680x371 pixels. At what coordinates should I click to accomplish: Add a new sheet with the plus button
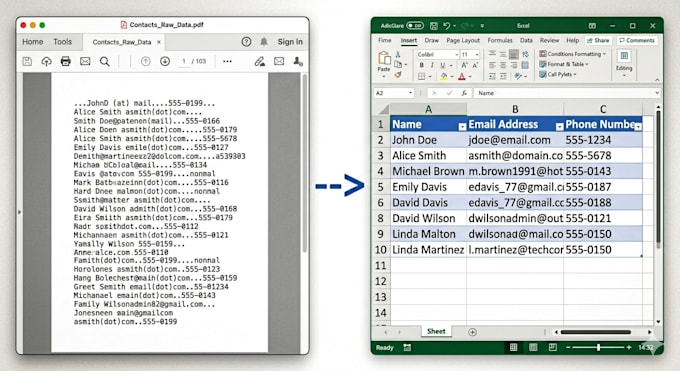tap(472, 332)
